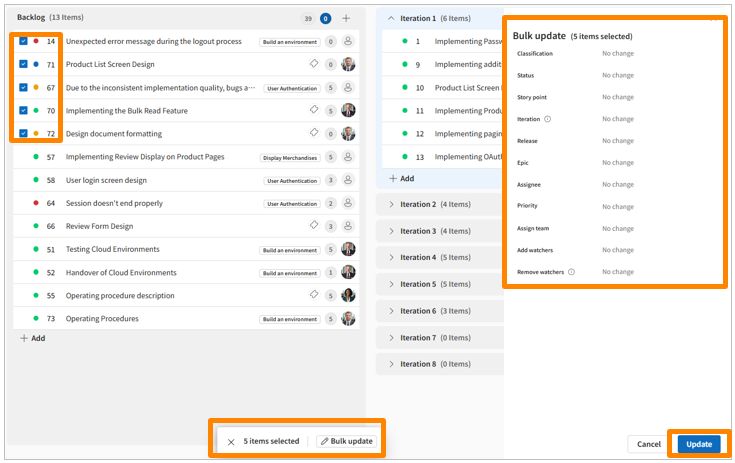Click the X icon beside 5 items selected
Screen dimensions: 735x463
[231, 441]
